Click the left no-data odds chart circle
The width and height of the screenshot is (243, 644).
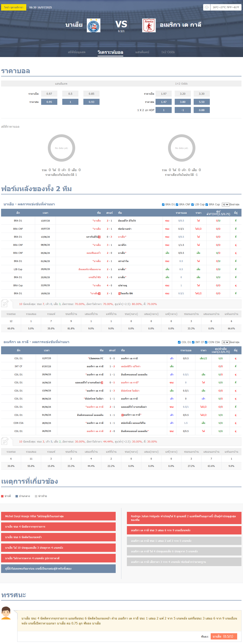coord(62,148)
